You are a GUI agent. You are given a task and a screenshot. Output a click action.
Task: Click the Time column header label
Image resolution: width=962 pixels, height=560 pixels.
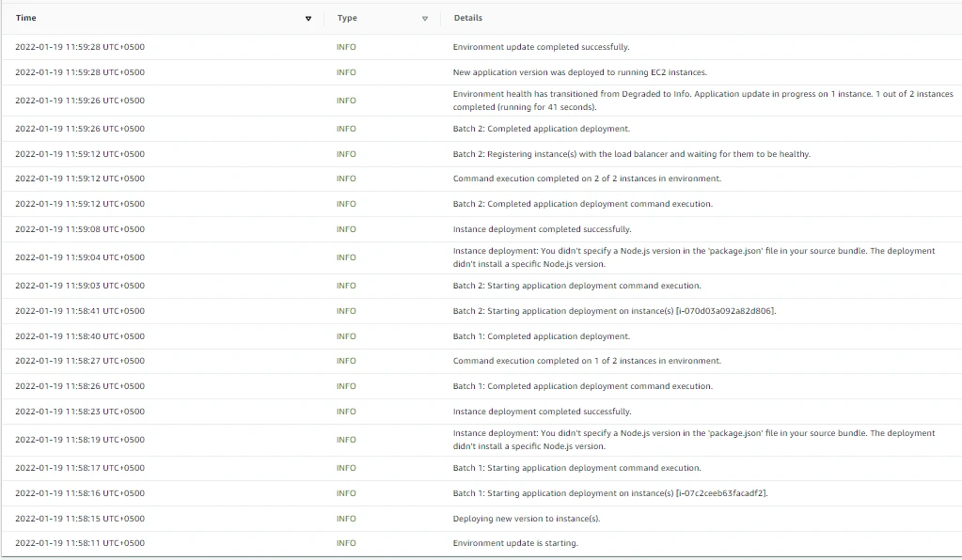point(26,18)
